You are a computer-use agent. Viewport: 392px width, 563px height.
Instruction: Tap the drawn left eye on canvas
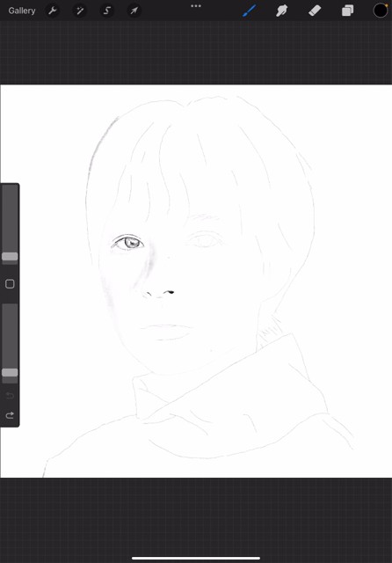coord(127,243)
